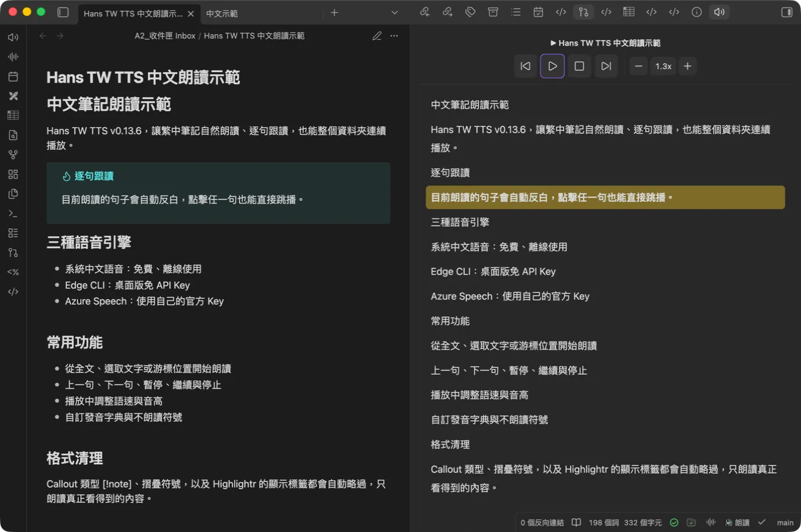This screenshot has width=801, height=532.
Task: Navigate forward with the right arrow
Action: coord(60,36)
